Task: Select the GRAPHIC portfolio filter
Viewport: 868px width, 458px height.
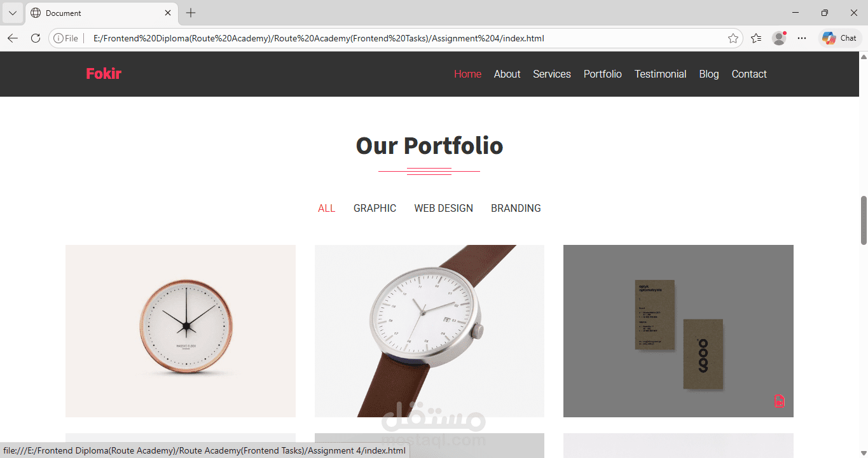Action: point(375,208)
